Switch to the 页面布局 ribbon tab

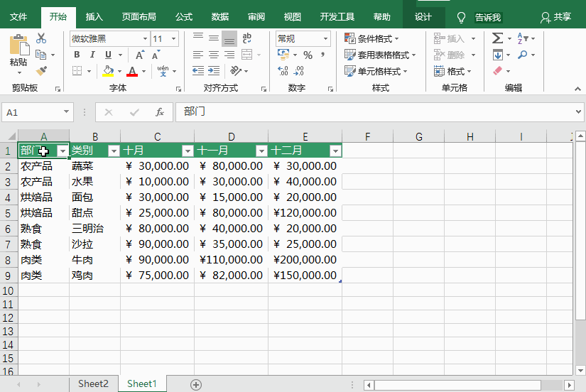coord(139,17)
